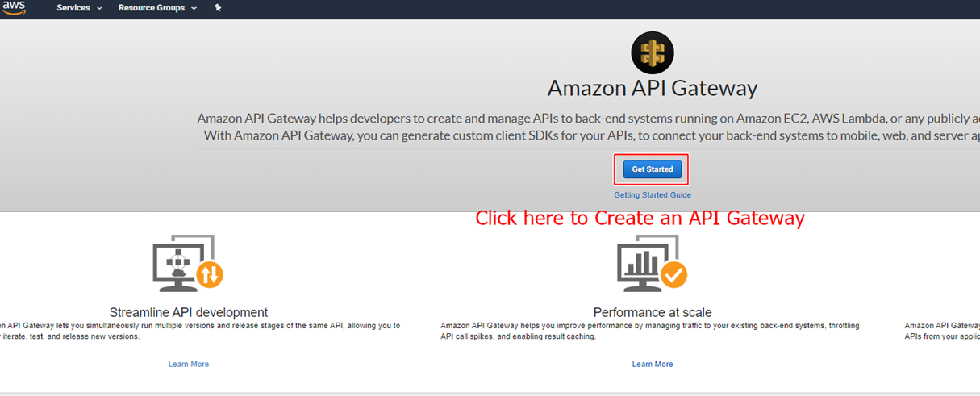Click the red Create an API Gateway annotation
980x396 pixels.
tap(640, 218)
